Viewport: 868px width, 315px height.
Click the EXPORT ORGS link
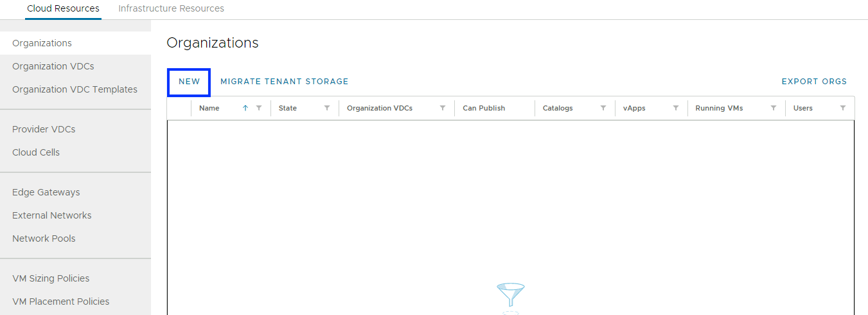(x=814, y=82)
